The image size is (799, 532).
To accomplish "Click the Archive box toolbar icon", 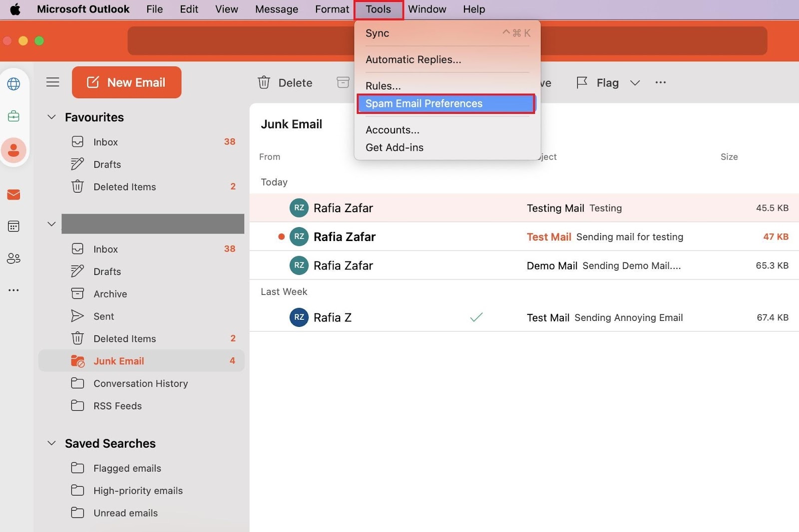I will 343,82.
